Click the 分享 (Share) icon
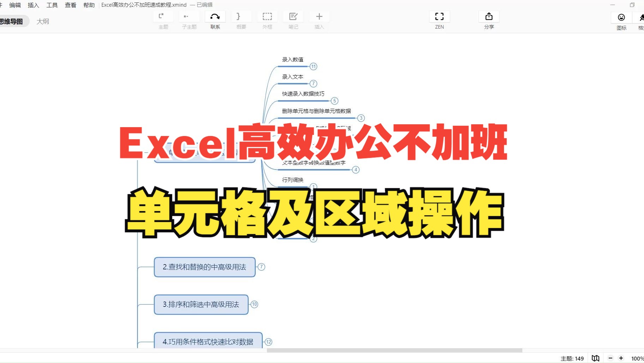This screenshot has height=363, width=644. (489, 17)
